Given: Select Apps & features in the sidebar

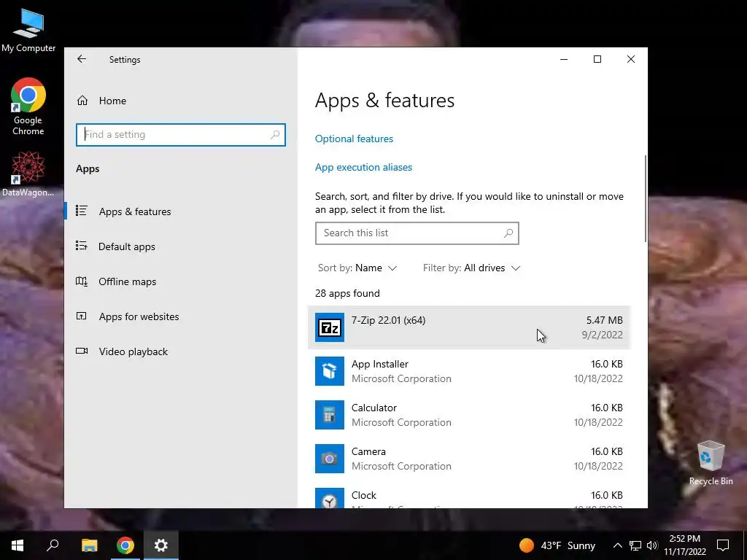Looking at the screenshot, I should [181, 211].
